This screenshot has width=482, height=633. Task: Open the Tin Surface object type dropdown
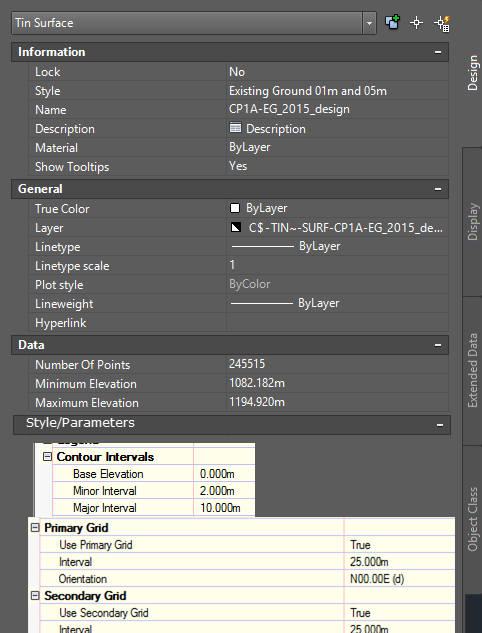(369, 23)
